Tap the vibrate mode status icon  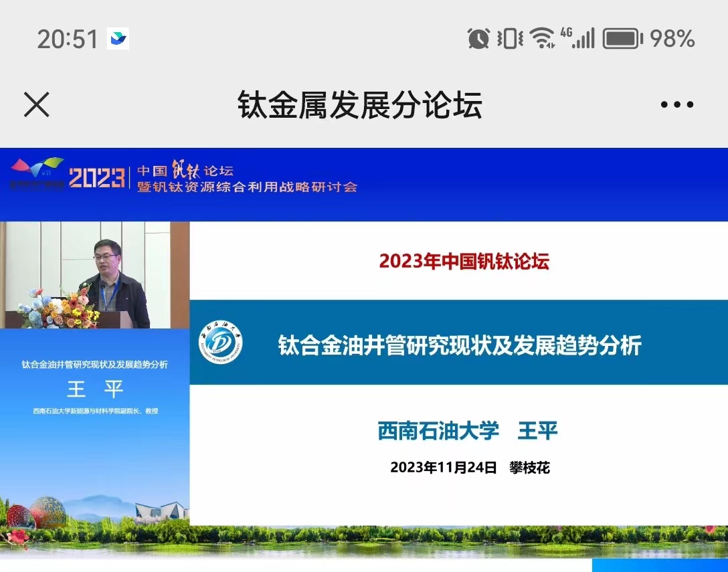tap(510, 38)
